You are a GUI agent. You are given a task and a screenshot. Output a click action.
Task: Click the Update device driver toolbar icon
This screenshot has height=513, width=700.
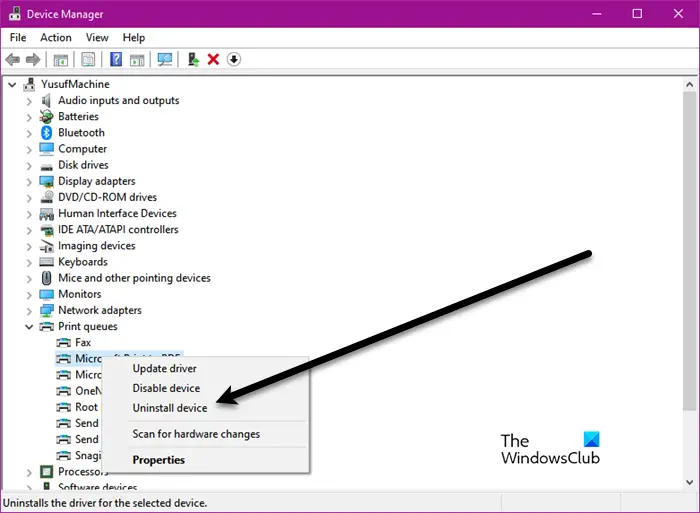click(x=193, y=59)
